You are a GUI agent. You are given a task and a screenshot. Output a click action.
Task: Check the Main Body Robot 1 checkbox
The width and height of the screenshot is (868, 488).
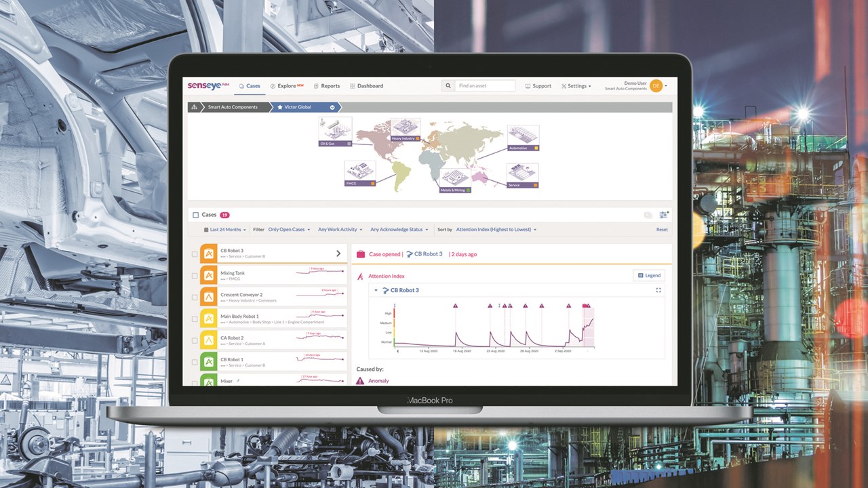coord(195,319)
